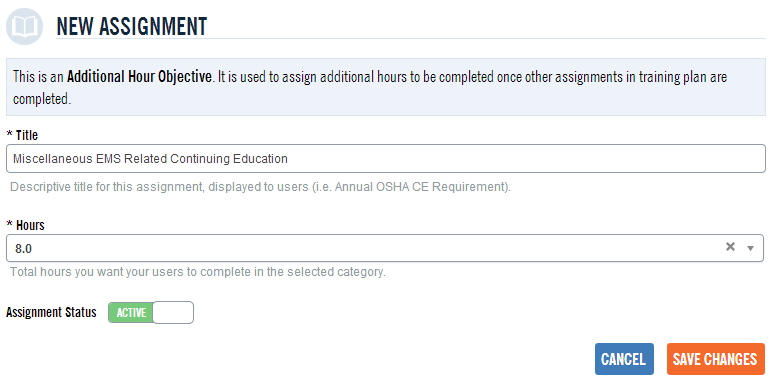Click the blue info banner ending in 'completed.'
This screenshot has width=773, height=382.
pyautogui.click(x=386, y=87)
